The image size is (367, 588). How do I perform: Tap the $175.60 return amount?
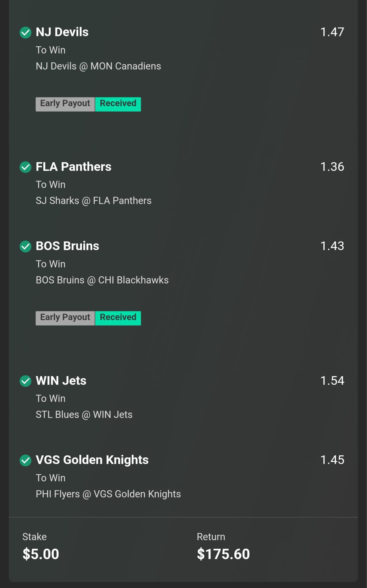(223, 554)
